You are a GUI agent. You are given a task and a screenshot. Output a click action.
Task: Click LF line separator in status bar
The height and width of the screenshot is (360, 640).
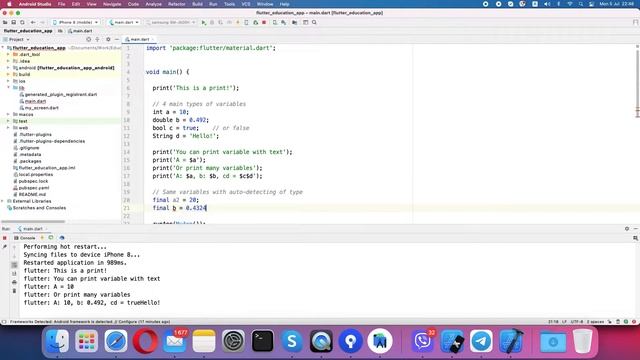[x=564, y=322]
